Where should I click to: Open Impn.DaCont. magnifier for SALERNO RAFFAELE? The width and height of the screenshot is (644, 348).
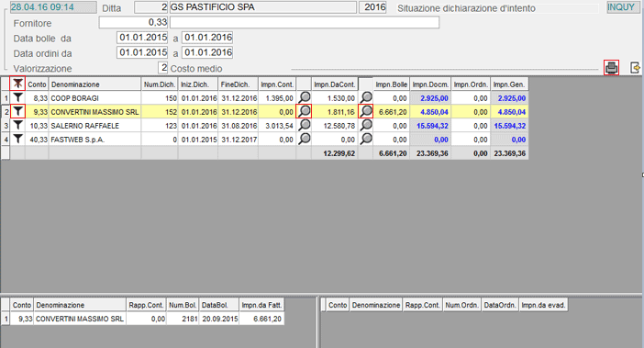[365, 125]
